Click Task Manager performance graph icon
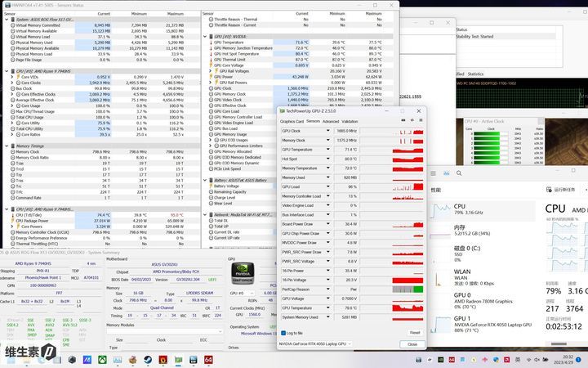The width and height of the screenshot is (588, 368). 446,173
